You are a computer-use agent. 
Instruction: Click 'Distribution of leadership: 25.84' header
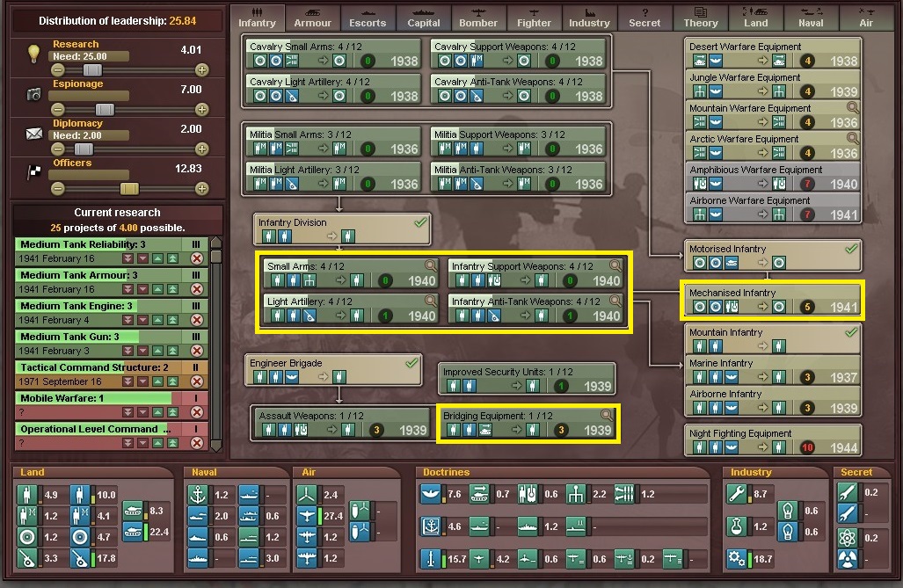point(118,21)
